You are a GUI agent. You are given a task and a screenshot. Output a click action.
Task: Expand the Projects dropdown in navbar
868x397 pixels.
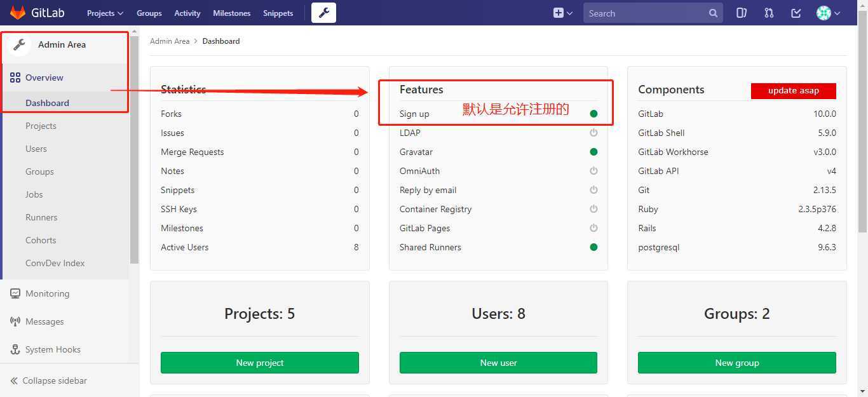pyautogui.click(x=105, y=13)
